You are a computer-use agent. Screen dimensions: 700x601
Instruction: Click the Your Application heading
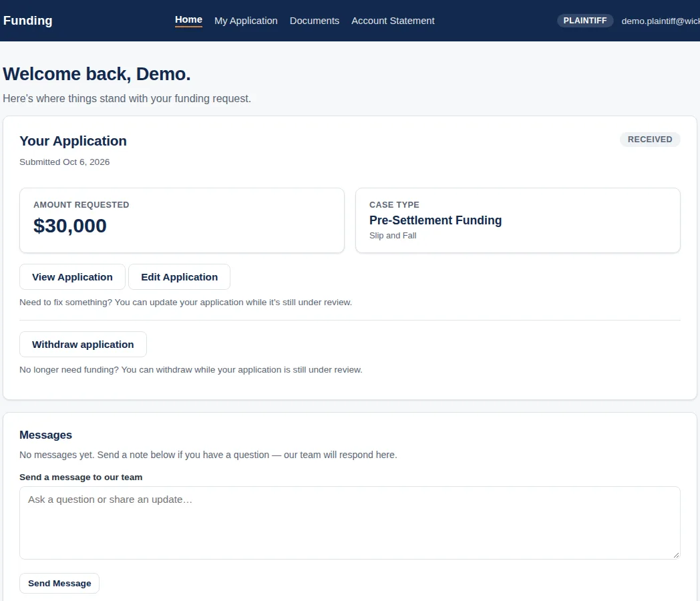tap(73, 141)
